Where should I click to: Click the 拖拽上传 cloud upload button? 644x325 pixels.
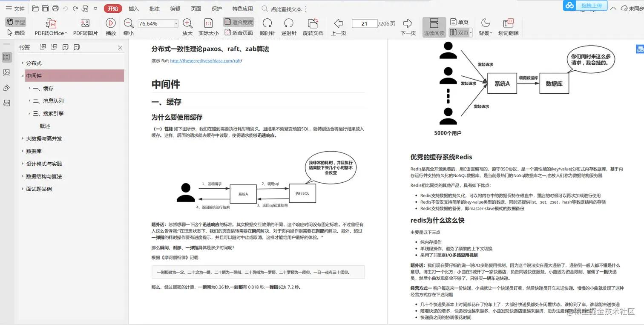pos(591,6)
